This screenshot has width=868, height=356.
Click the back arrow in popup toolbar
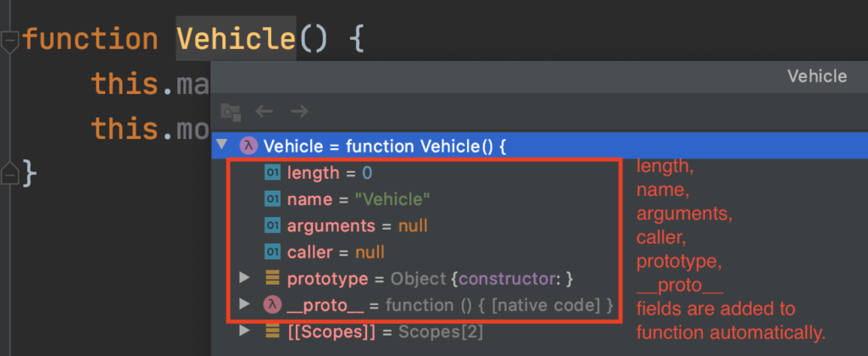click(x=264, y=111)
